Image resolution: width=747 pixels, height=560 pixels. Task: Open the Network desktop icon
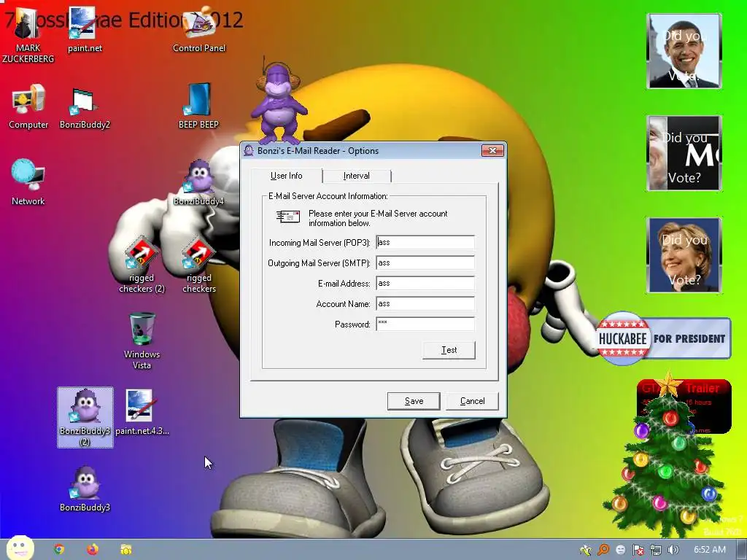pyautogui.click(x=28, y=183)
